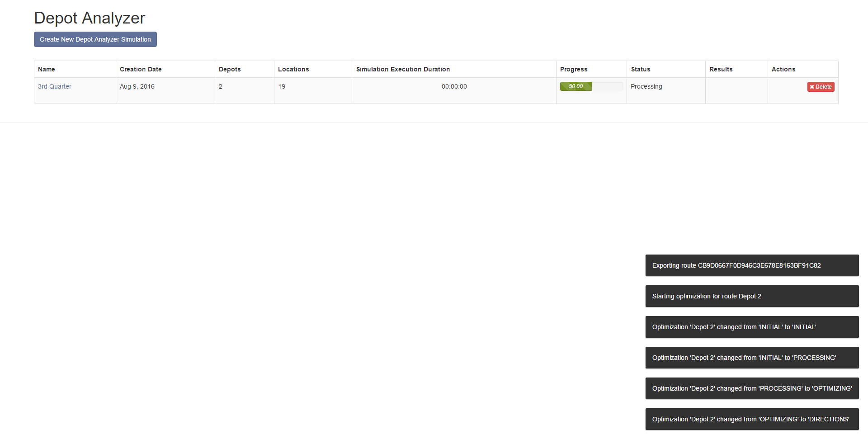The height and width of the screenshot is (439, 868).
Task: Click the Locations column header
Action: tap(293, 69)
